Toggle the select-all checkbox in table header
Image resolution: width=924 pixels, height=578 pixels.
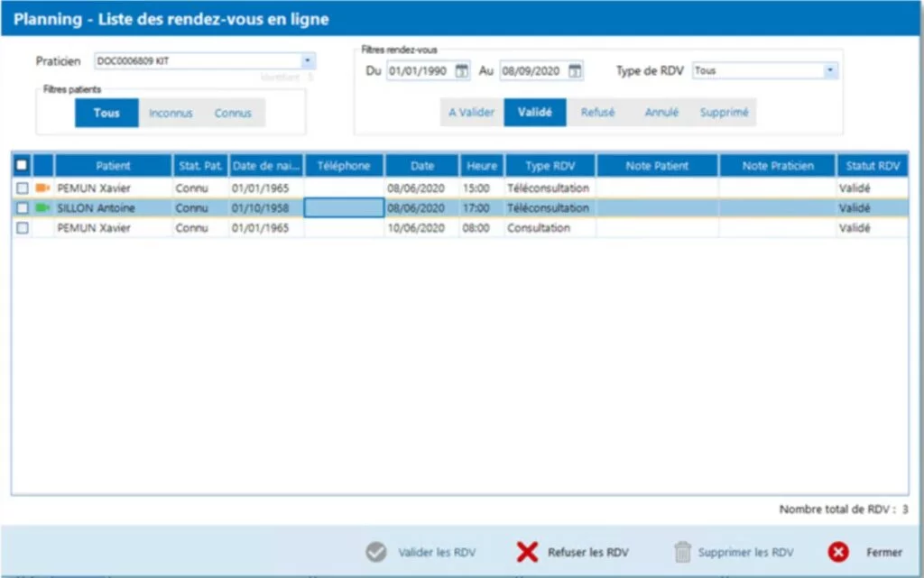(22, 166)
